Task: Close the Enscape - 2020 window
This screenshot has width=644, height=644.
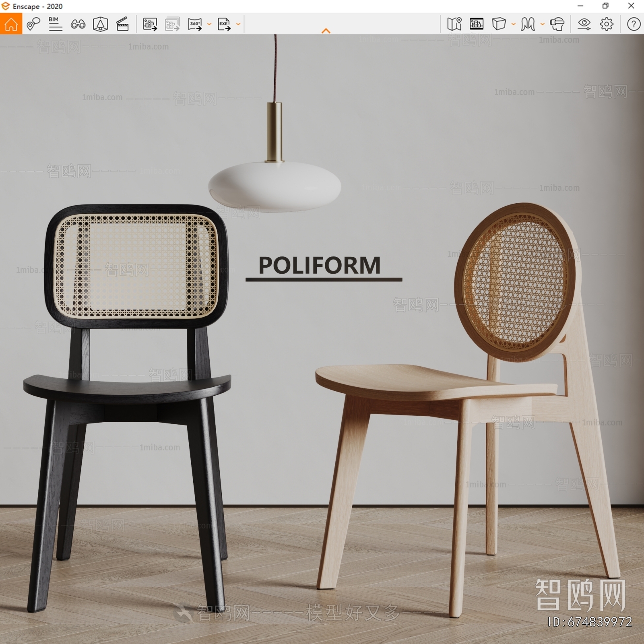Action: (631, 6)
